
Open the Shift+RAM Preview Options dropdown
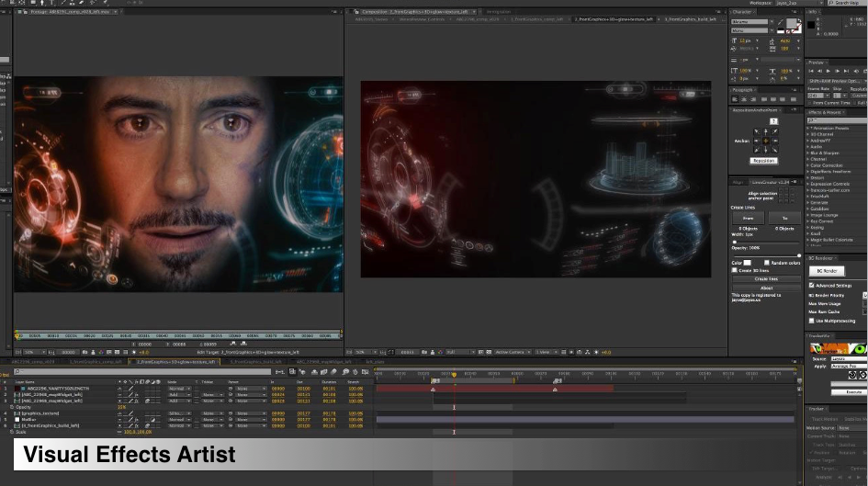click(837, 81)
